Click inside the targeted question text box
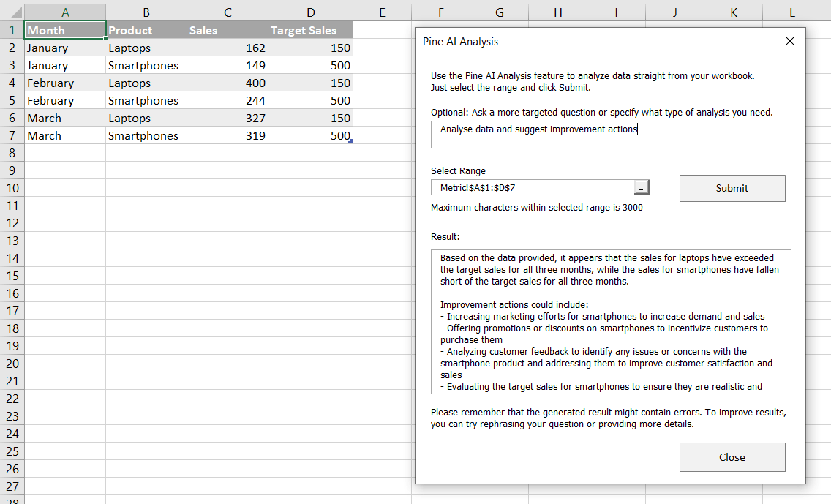Viewport: 831px width, 504px height. 611,135
